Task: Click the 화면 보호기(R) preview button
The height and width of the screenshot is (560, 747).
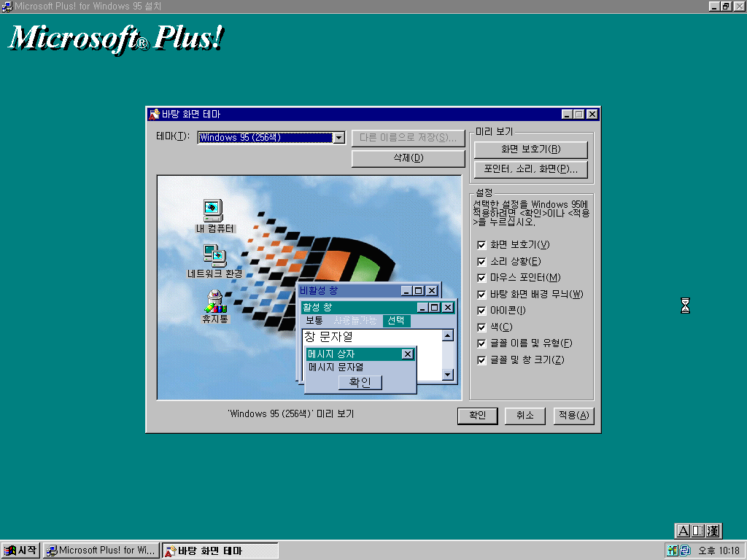Action: coord(531,149)
